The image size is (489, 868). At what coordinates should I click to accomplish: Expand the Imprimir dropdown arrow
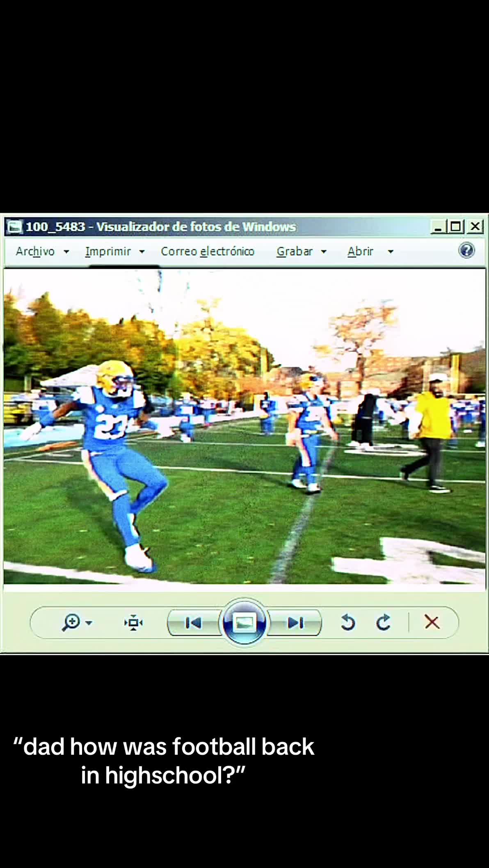(x=142, y=252)
